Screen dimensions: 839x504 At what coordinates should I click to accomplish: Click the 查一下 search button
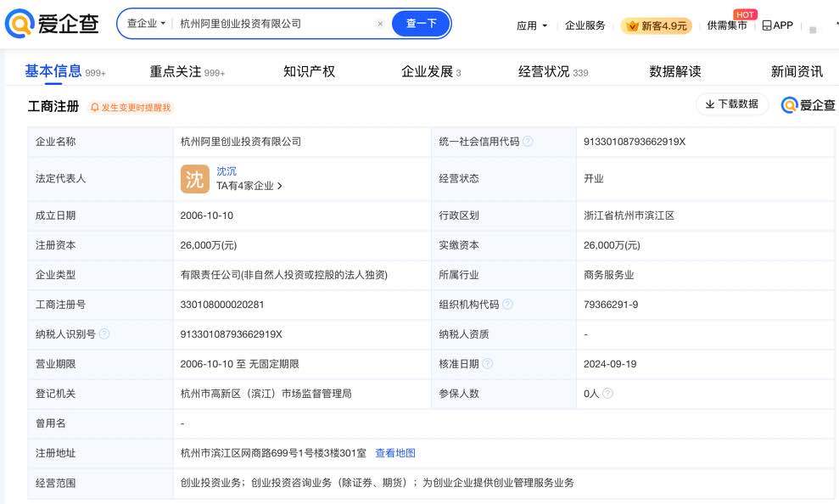(x=421, y=24)
